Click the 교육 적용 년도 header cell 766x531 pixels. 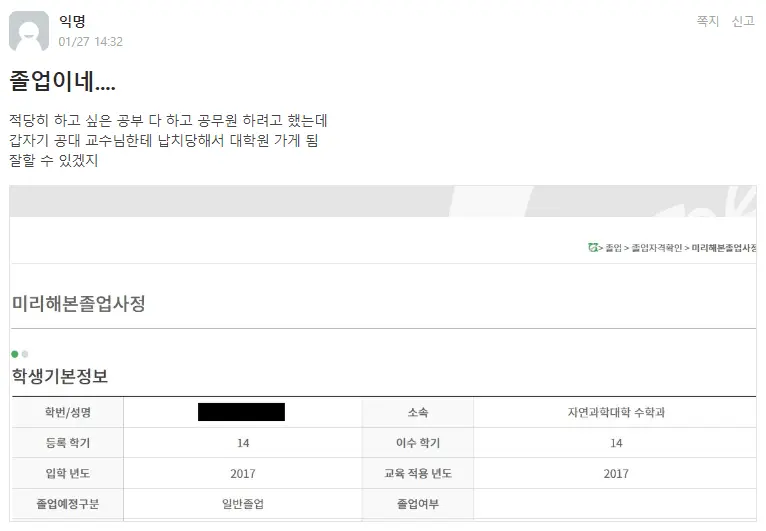coord(418,473)
